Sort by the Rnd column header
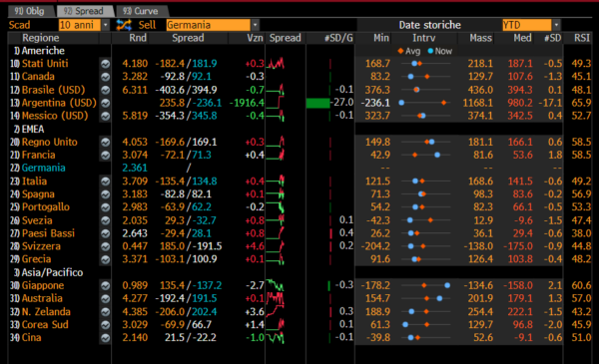Screen dimensions: 599x364 click(138, 38)
